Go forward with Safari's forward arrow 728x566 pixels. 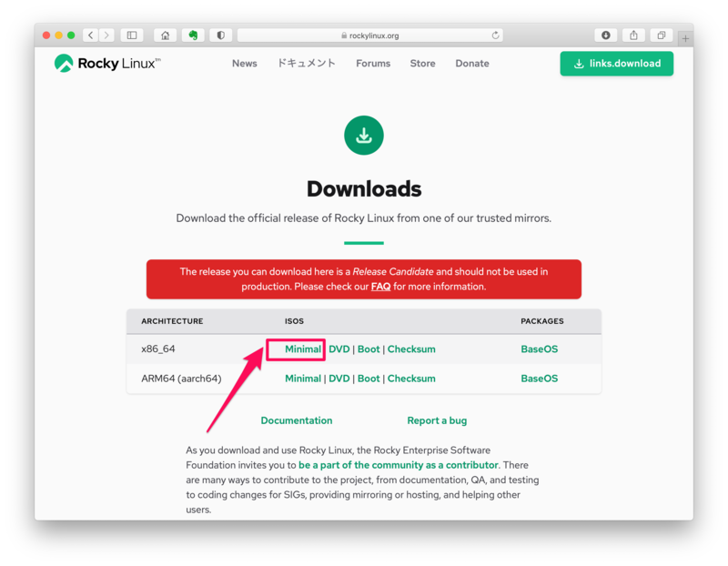(x=106, y=35)
